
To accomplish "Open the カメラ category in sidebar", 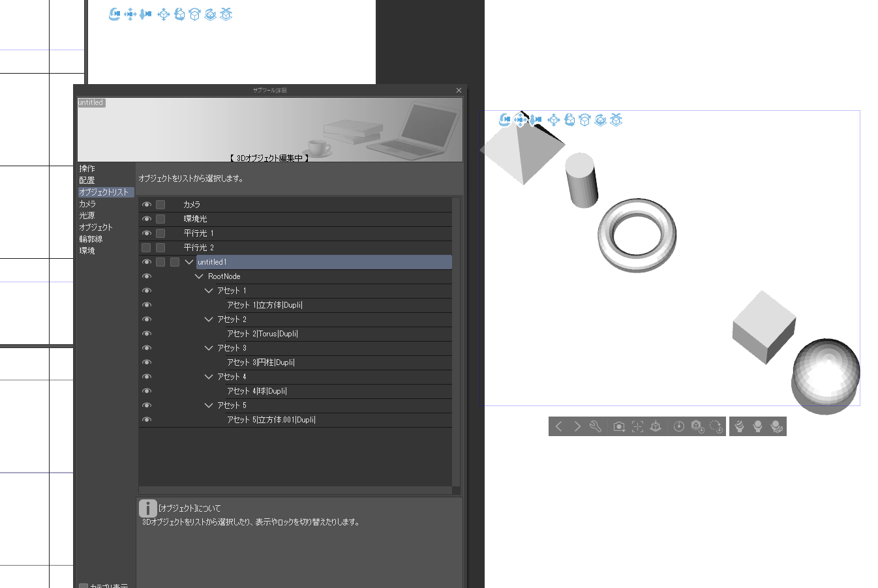I will (x=87, y=204).
